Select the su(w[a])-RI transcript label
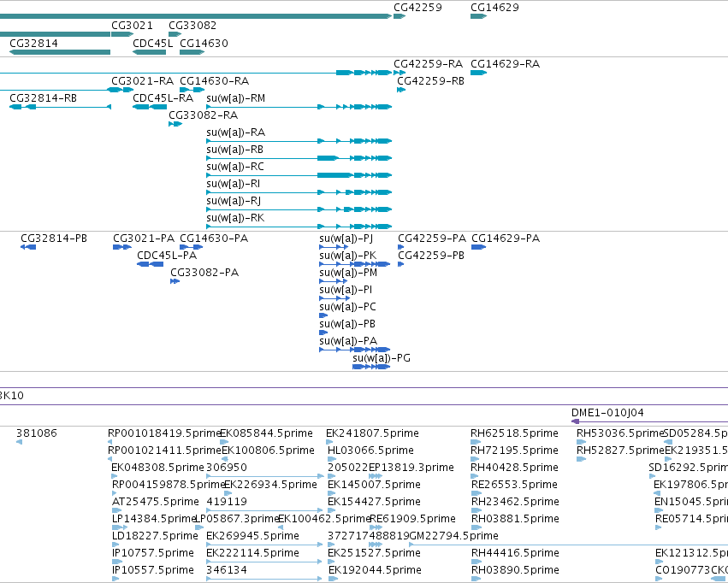728x583 pixels. 233,184
